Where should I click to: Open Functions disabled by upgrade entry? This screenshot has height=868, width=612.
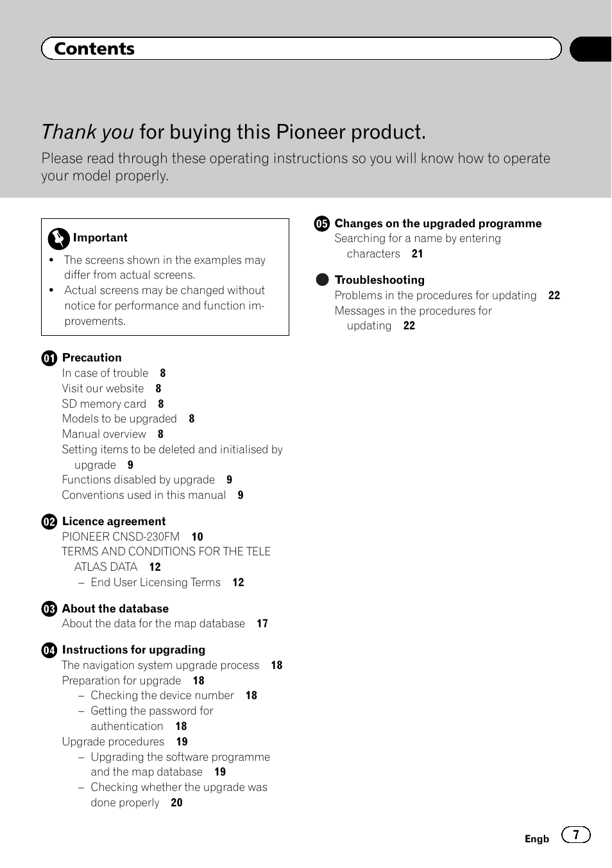point(138,480)
